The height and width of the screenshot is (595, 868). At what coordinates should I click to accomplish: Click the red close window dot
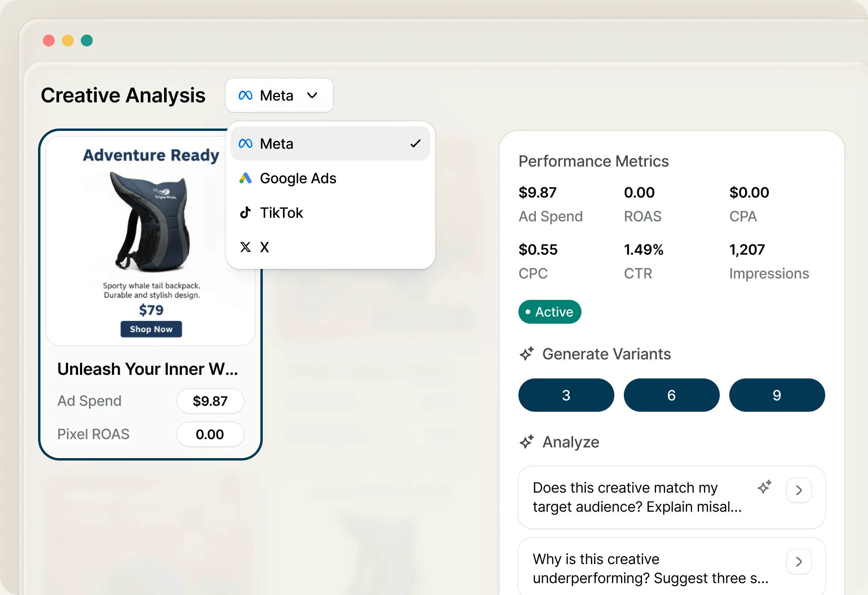[x=49, y=40]
